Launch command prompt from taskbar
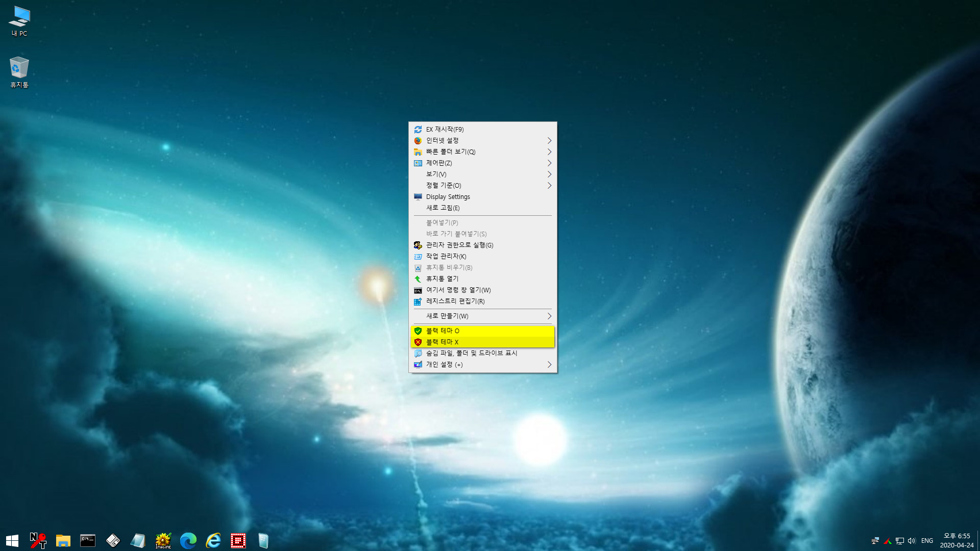 pos(88,541)
